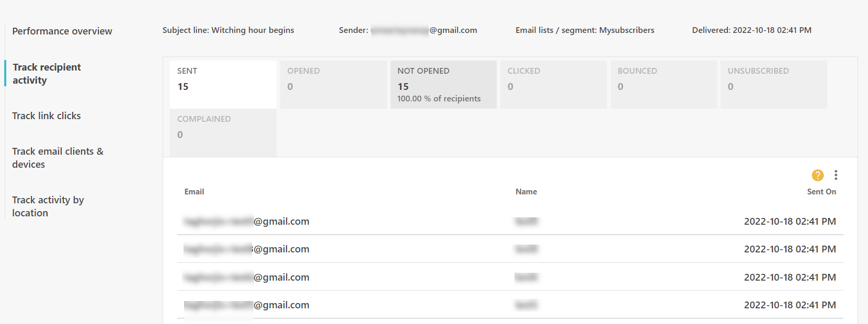Sort the table by Sent On
Viewport: 868px width, 324px height.
pyautogui.click(x=821, y=191)
